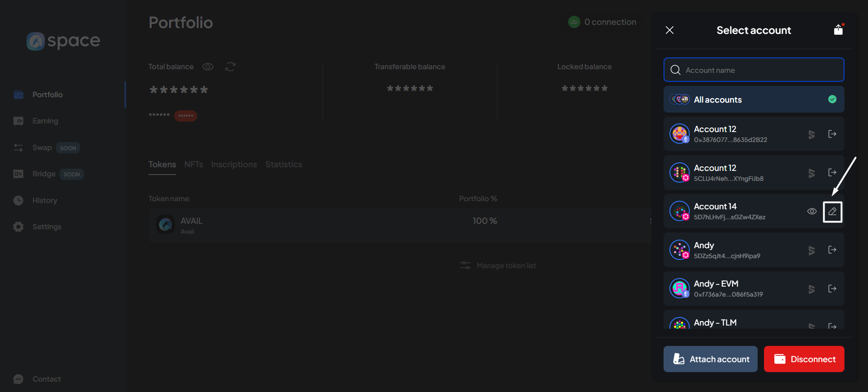Click the SubWallet icon on first Account 12
The image size is (868, 392).
811,134
